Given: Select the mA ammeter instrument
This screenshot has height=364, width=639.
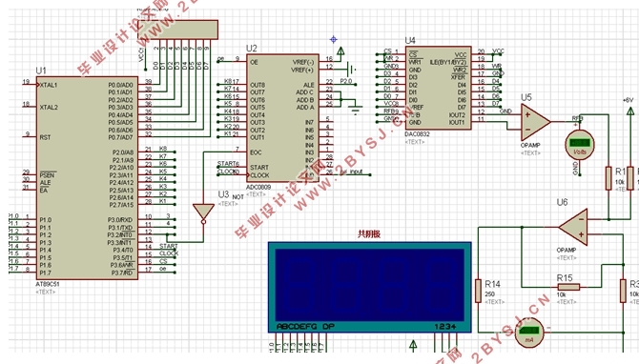Looking at the screenshot, I should 529,333.
